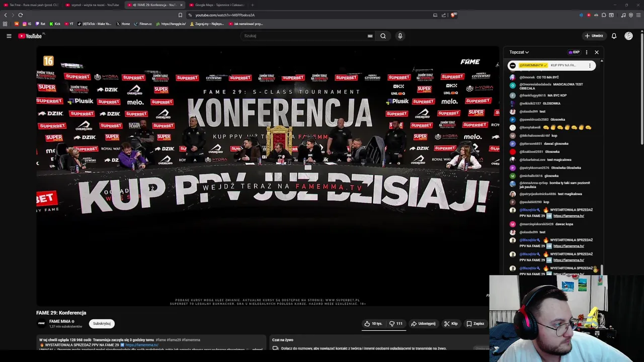Open the live chat three-dot options menu
Viewport: 644px width, 362px height.
(x=586, y=52)
